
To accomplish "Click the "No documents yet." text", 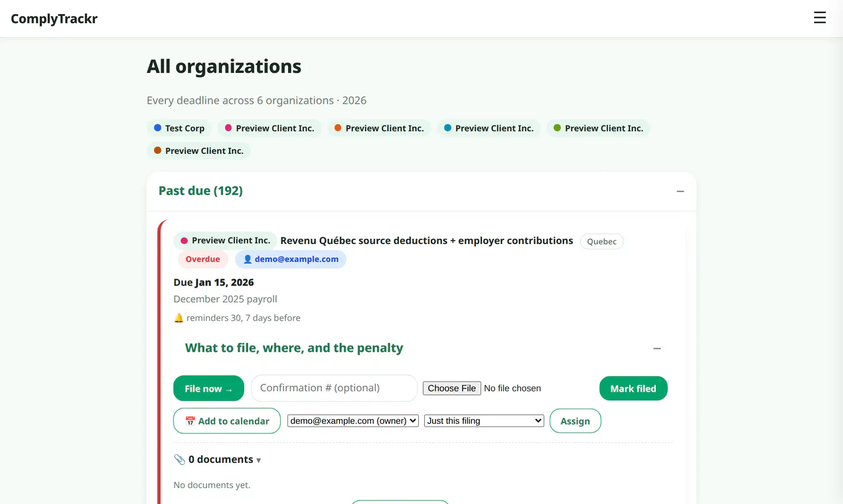I will click(212, 485).
